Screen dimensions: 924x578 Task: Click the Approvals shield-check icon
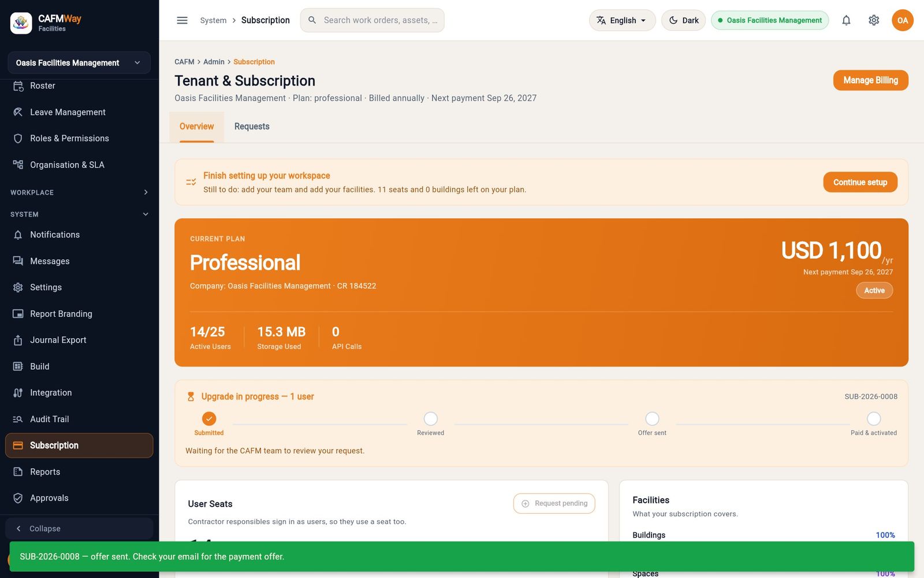click(18, 498)
